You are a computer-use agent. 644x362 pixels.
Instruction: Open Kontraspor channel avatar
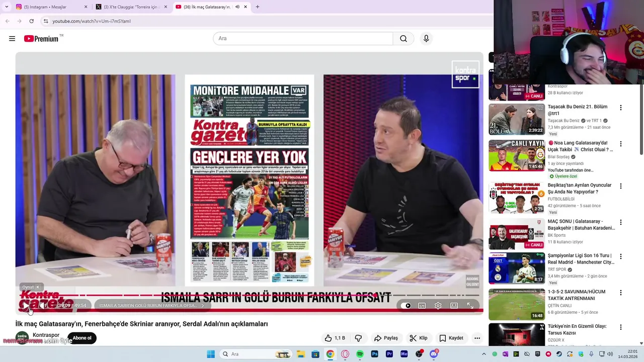click(22, 337)
